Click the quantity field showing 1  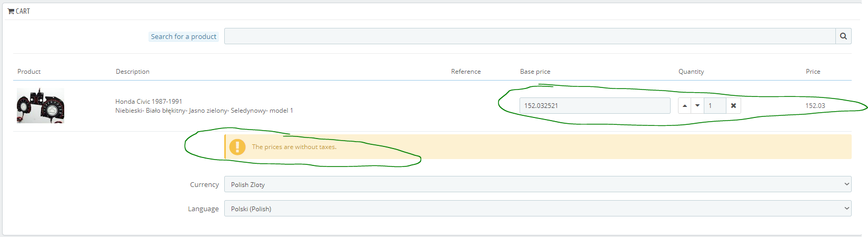point(715,106)
